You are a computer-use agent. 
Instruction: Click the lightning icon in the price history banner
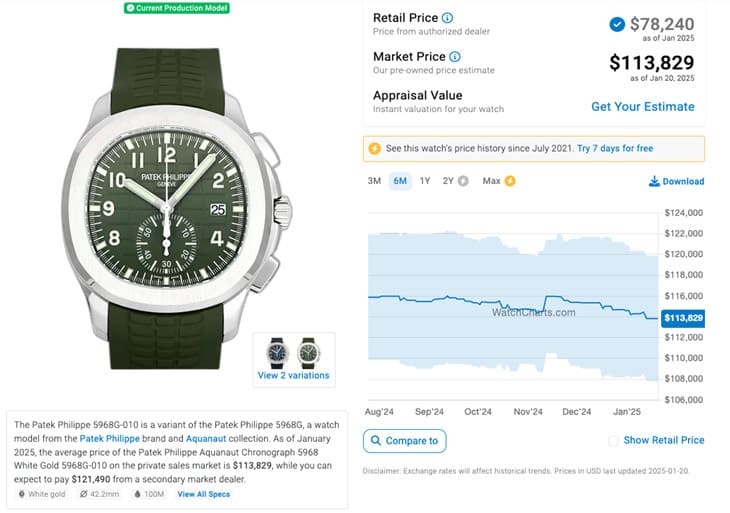(375, 149)
